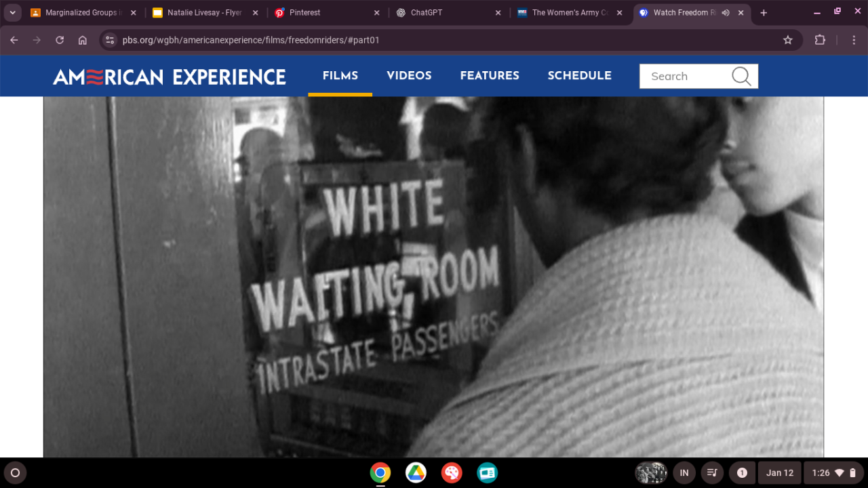Open the ChromeOS launcher
The image size is (868, 488).
click(15, 472)
